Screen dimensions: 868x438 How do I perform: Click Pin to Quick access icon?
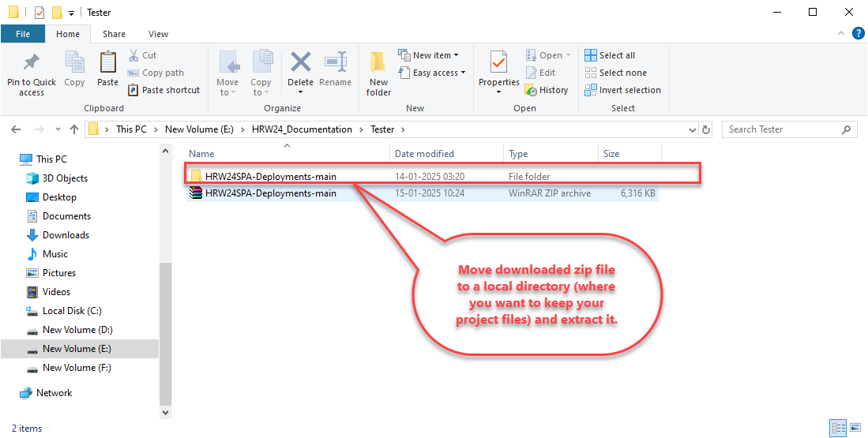point(31,62)
